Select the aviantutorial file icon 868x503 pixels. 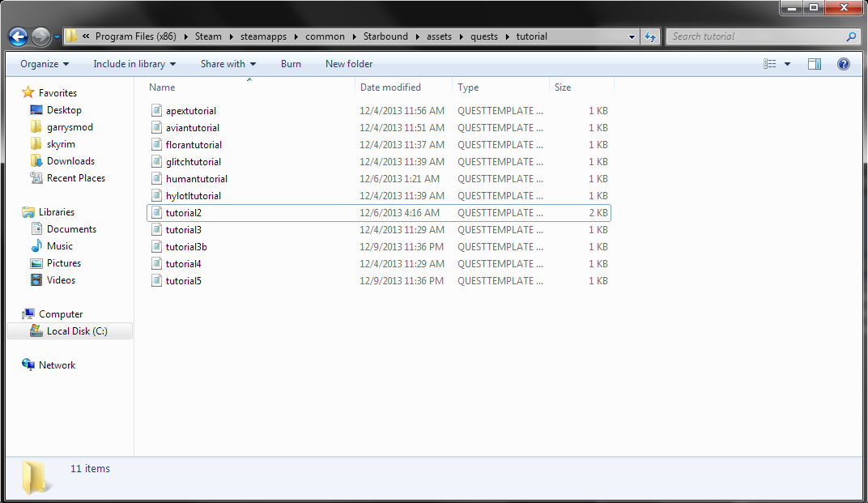coord(156,127)
